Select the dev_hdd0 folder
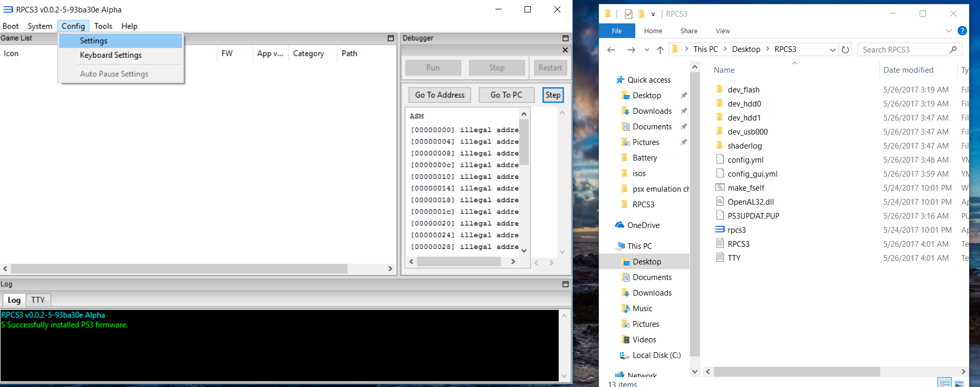 coord(744,104)
